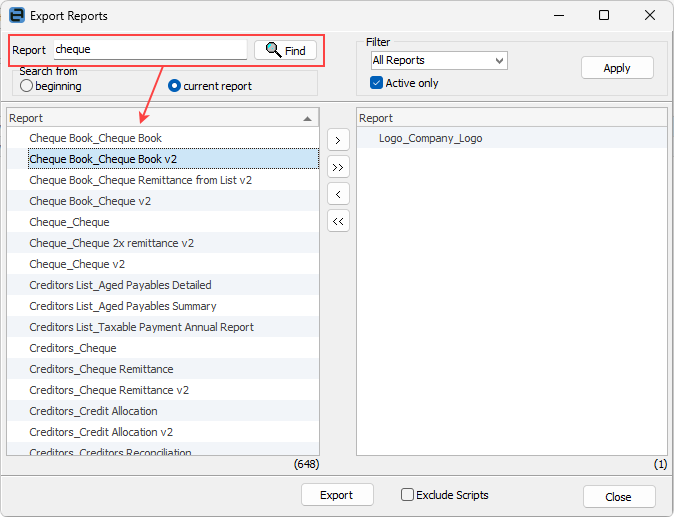Toggle the Active only checkbox

(376, 83)
